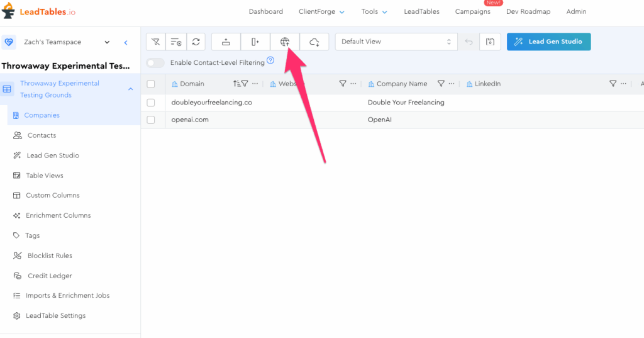This screenshot has width=644, height=338.
Task: Click the Lead Gen Studio button
Action: coord(548,42)
